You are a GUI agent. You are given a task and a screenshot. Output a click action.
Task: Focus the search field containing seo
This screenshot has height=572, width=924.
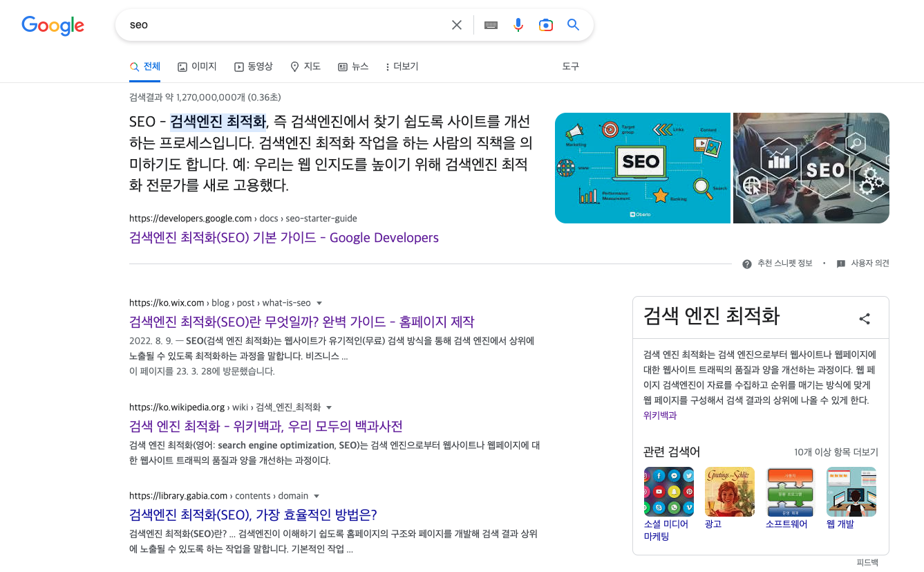[287, 25]
